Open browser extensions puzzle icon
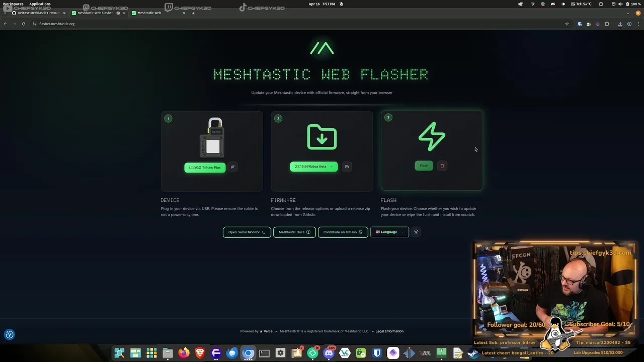Screen dimensions: 644x362 coord(606,24)
